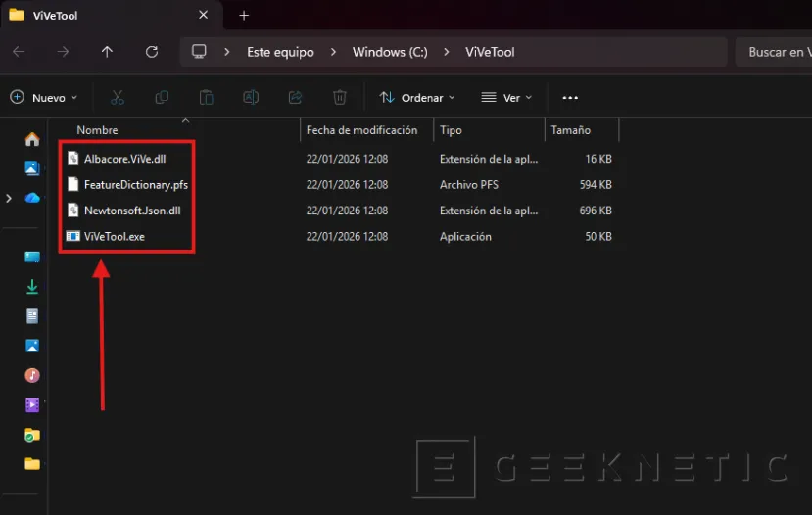Add a new tab with plus button

pyautogui.click(x=244, y=16)
